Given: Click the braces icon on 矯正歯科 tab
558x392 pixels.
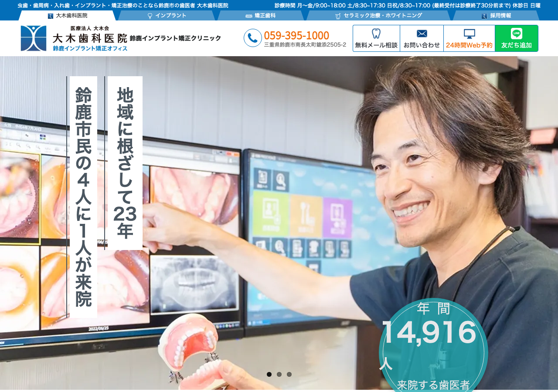Looking at the screenshot, I should click(249, 16).
